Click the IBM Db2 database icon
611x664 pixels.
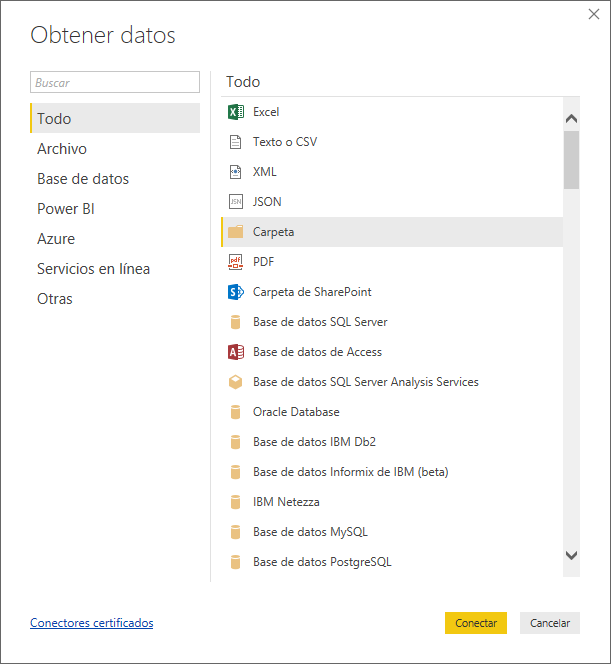235,442
